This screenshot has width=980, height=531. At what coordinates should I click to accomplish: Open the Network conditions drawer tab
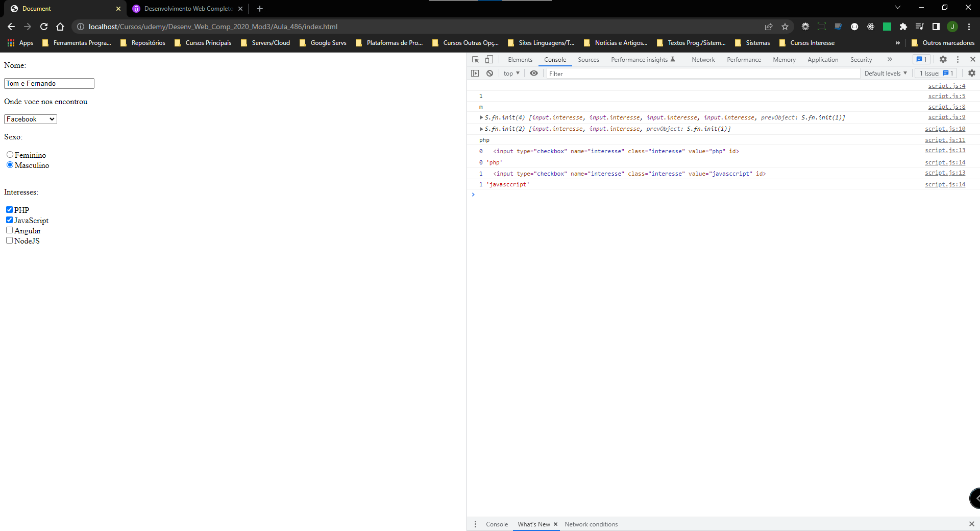pos(591,524)
